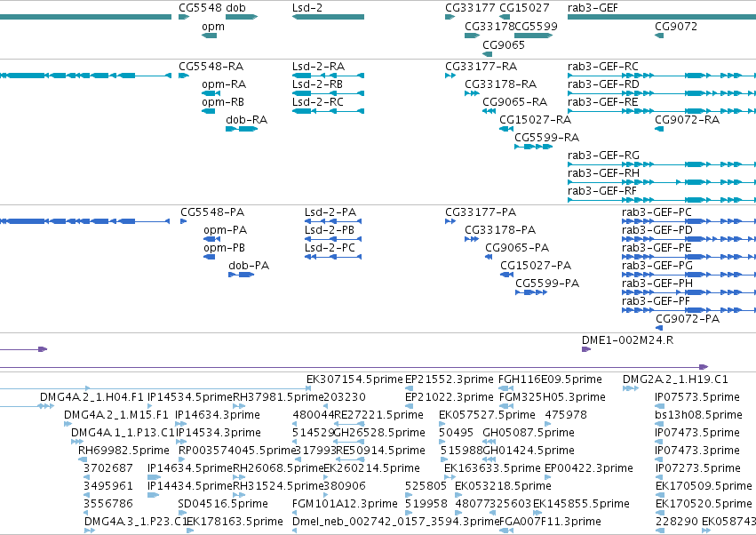Click the rab3-GEF-PD protein label
The height and width of the screenshot is (535, 756).
point(657,229)
